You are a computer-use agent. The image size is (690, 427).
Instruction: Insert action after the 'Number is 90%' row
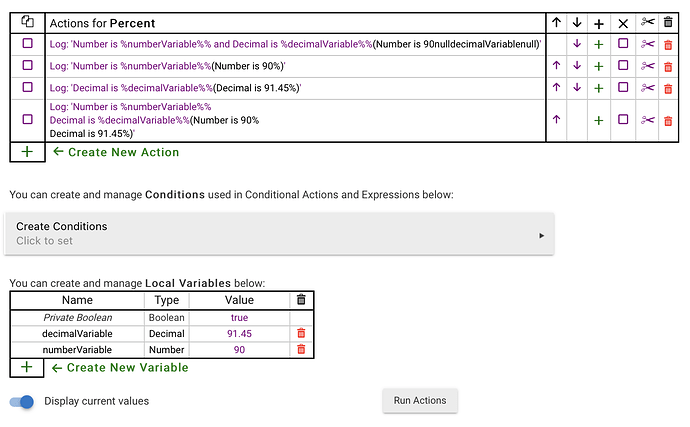pos(599,66)
